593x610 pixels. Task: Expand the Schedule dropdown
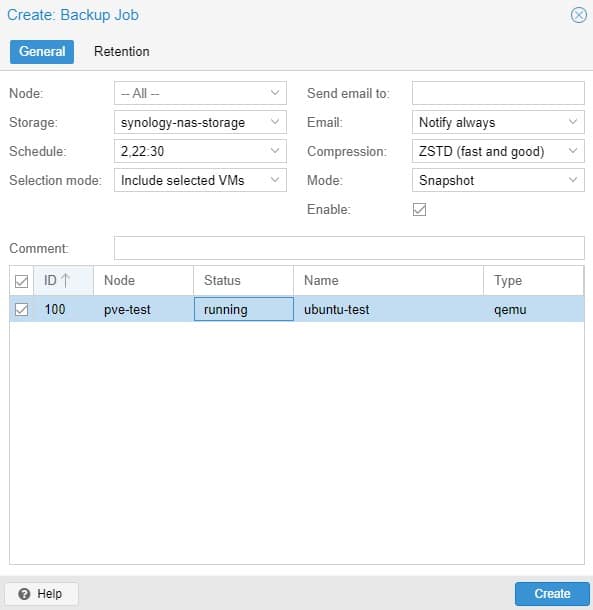(200, 151)
